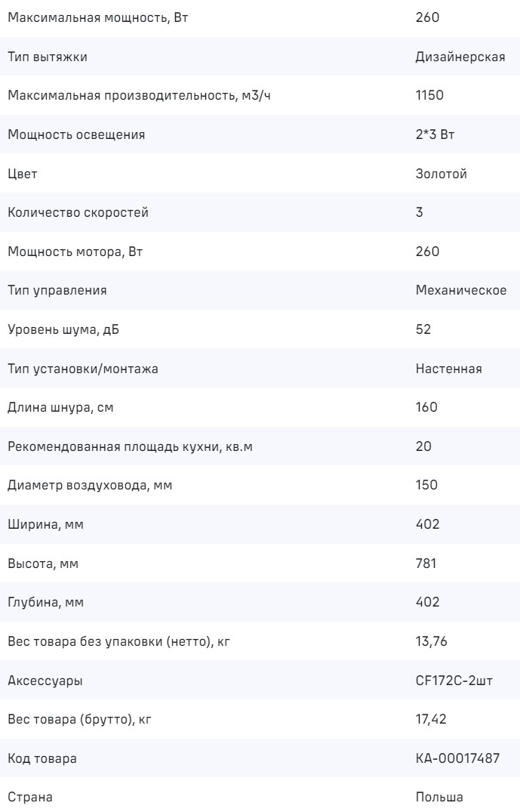Select the product code 'КА-00017487'

point(457,758)
